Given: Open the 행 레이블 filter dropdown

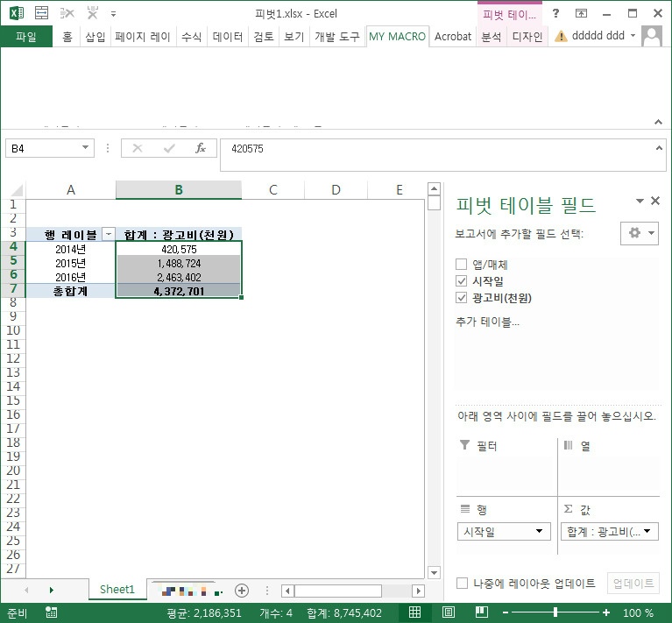Looking at the screenshot, I should click(x=109, y=234).
